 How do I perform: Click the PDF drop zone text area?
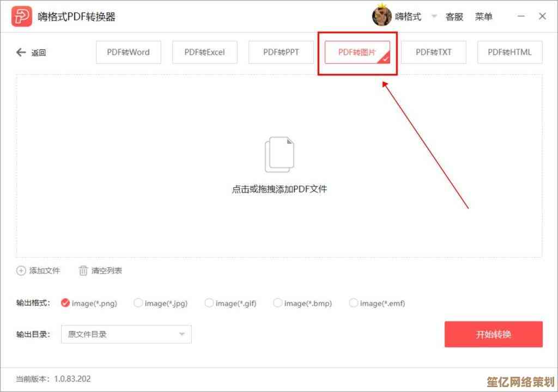(x=279, y=189)
